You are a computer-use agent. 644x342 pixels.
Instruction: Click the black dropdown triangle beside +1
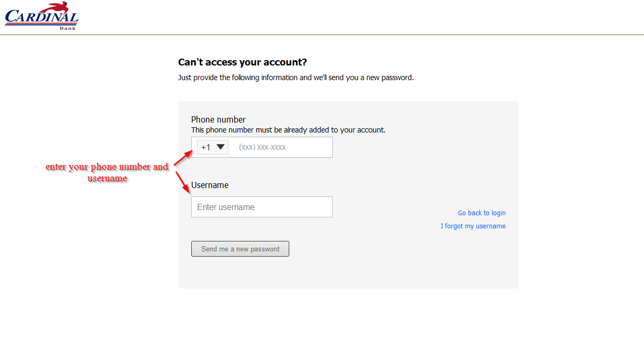[221, 147]
